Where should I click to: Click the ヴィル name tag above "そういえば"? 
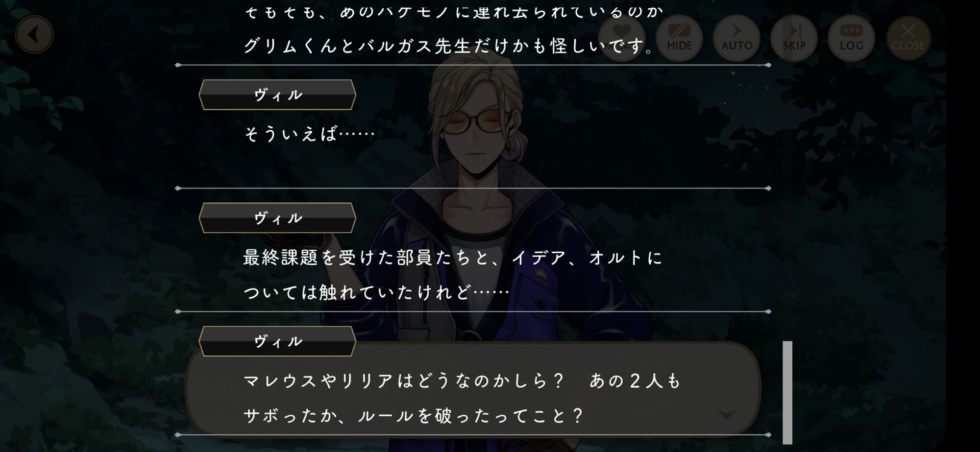pos(277,95)
